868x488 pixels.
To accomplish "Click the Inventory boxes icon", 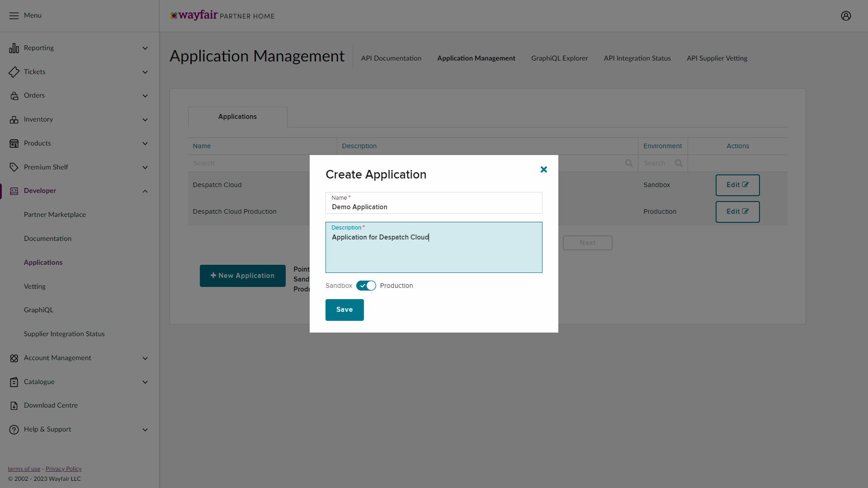I will 14,120.
